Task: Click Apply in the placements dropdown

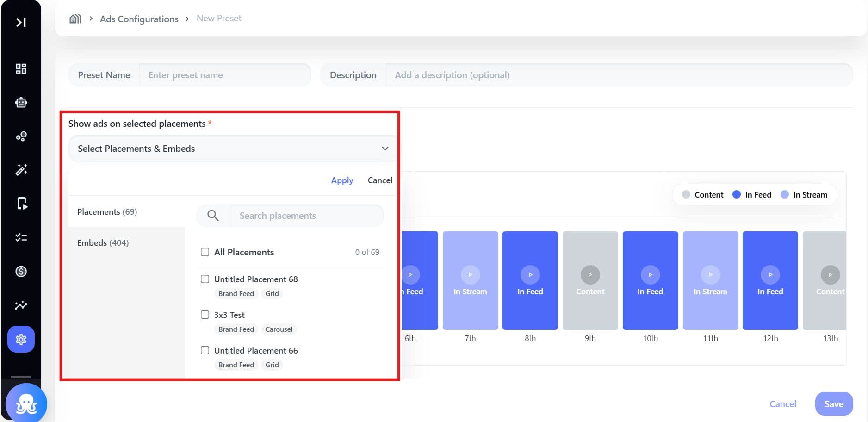Action: 342,180
